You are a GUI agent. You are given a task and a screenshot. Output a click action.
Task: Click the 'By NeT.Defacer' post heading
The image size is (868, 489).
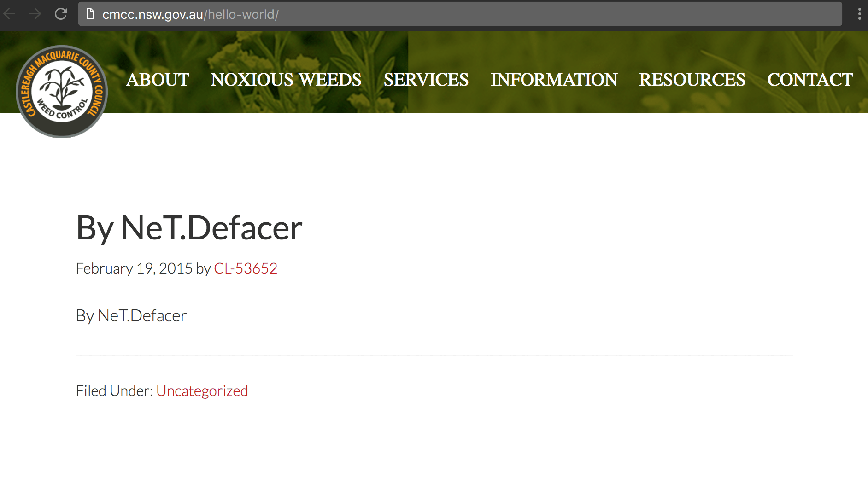189,228
